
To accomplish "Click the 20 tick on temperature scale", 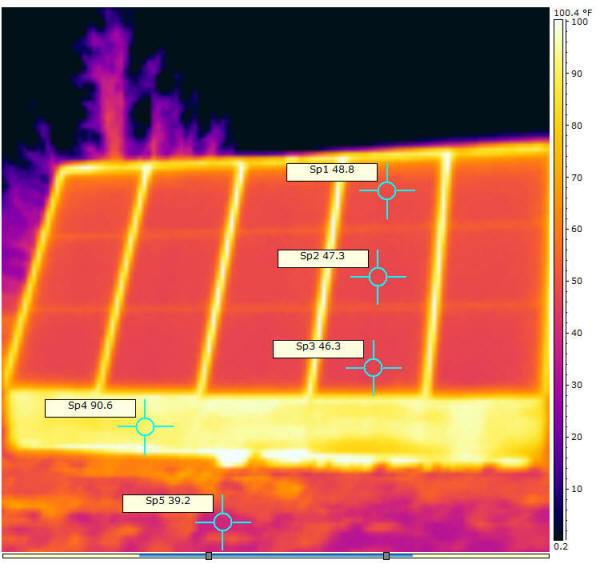I will click(576, 437).
